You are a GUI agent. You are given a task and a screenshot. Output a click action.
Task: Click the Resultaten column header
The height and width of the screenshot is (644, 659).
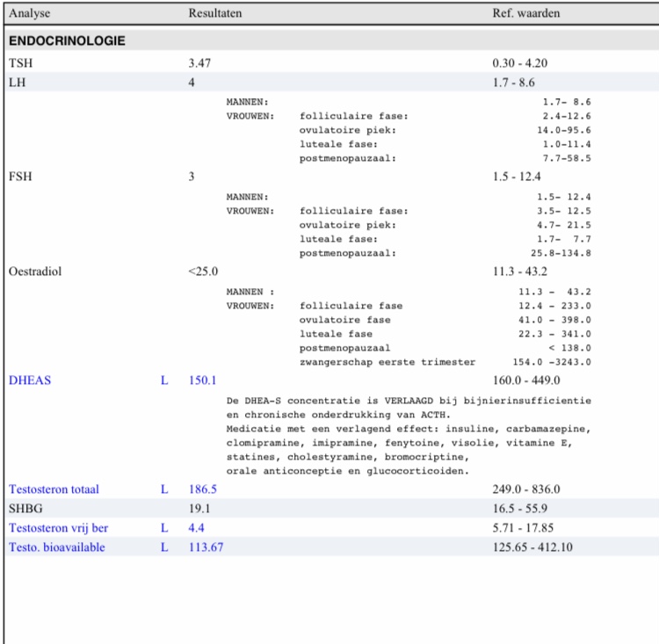point(215,14)
